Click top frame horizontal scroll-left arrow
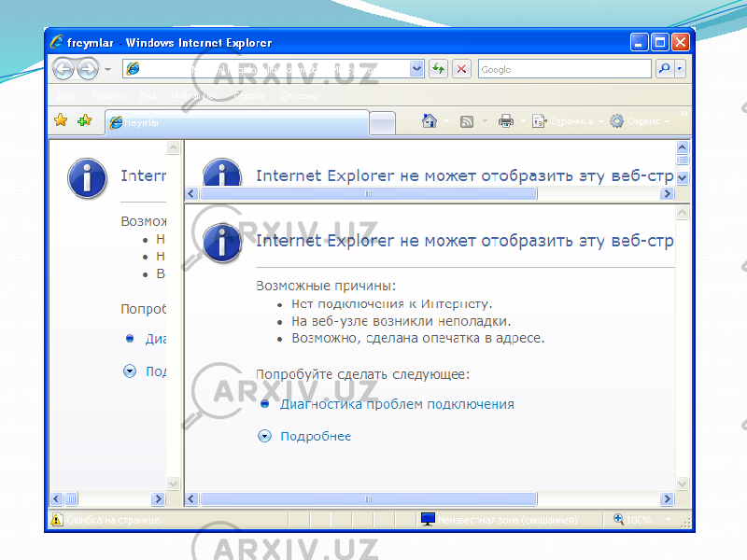 (191, 193)
